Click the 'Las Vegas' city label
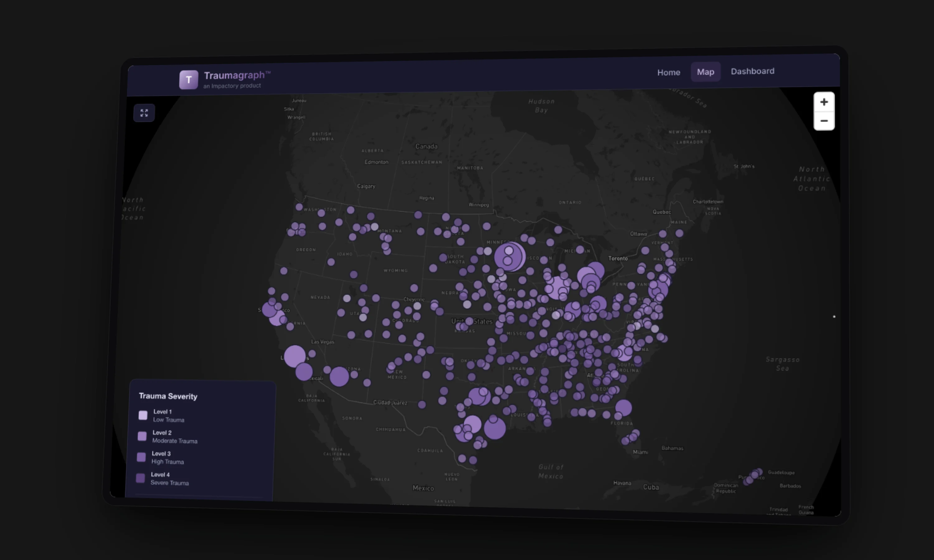 click(323, 342)
